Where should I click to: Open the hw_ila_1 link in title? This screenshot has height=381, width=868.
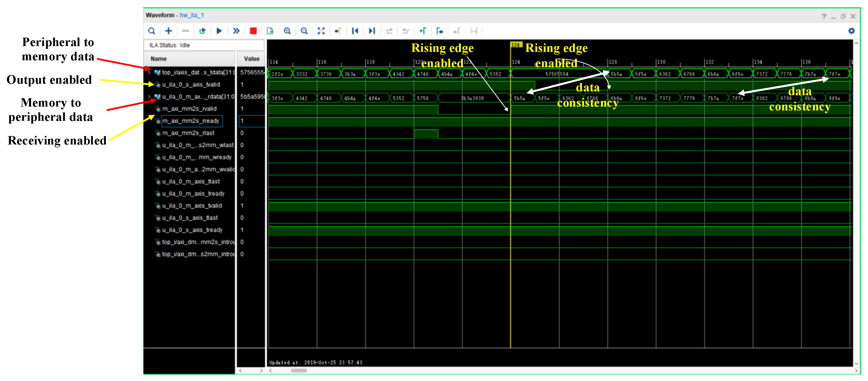[x=192, y=15]
